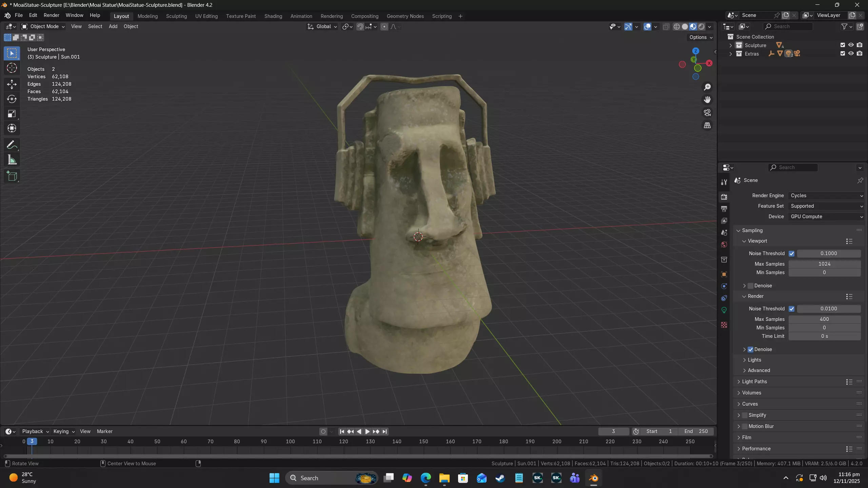Click the Select Box tool

(12, 53)
